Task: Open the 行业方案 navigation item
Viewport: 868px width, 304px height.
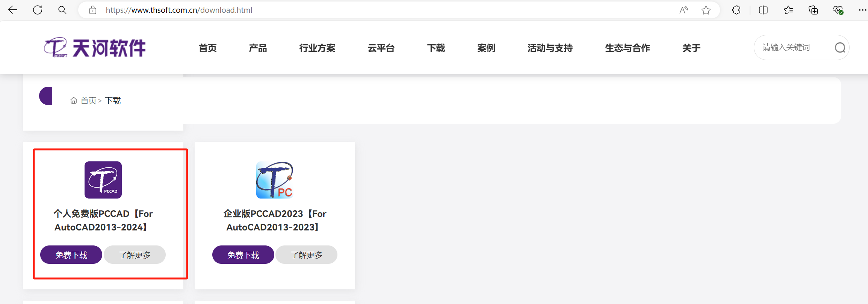Action: coord(317,48)
